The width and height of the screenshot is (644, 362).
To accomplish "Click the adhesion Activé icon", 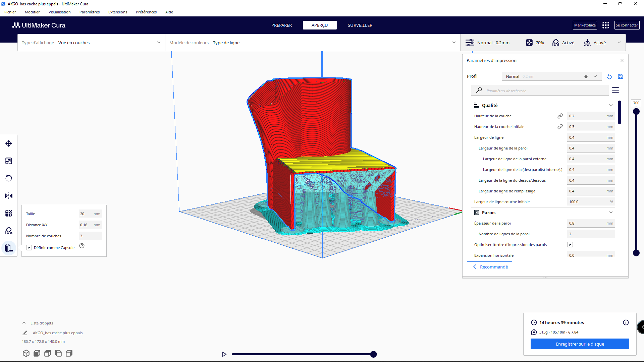I will (x=587, y=43).
